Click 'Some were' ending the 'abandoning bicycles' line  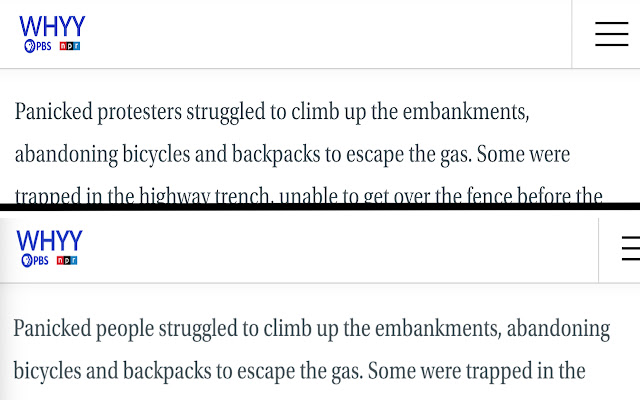tap(523, 154)
